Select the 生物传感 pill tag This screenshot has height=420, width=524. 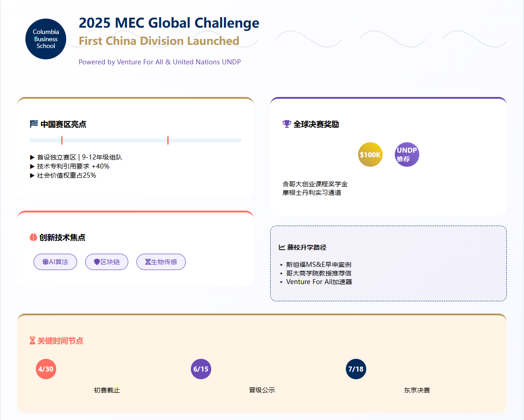point(161,262)
